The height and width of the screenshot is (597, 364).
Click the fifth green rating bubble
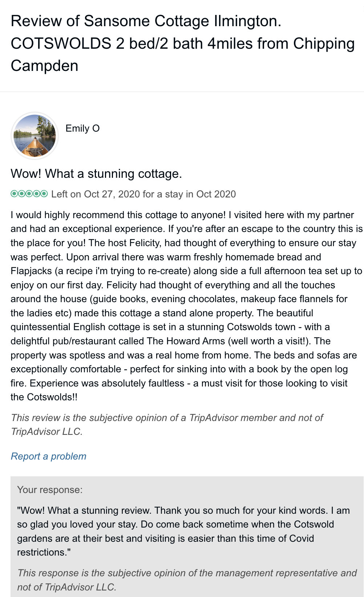44,194
